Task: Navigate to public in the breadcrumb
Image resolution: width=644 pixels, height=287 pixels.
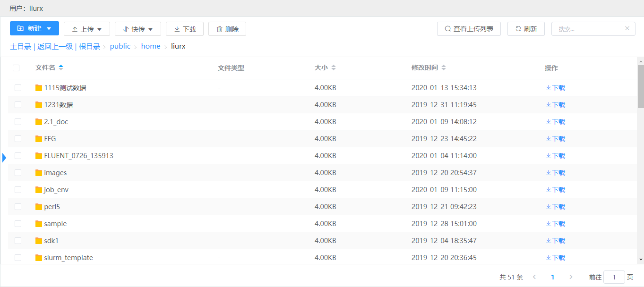Action: click(120, 46)
